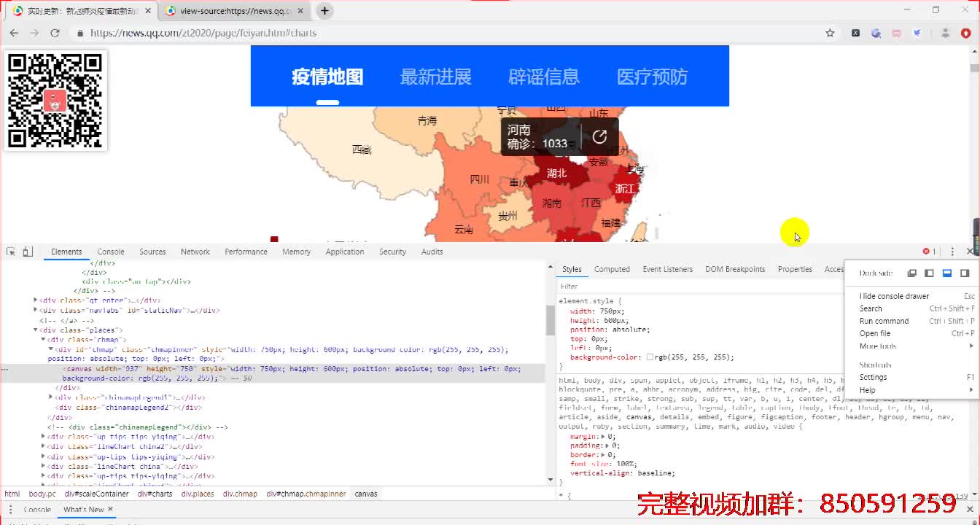The width and height of the screenshot is (980, 525).
Task: Open the Application panel tab
Action: coord(345,252)
